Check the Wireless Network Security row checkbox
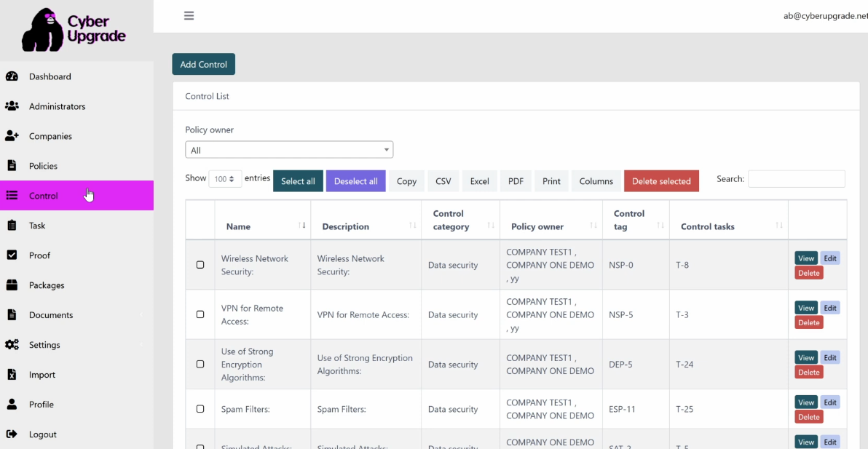 [x=200, y=265]
